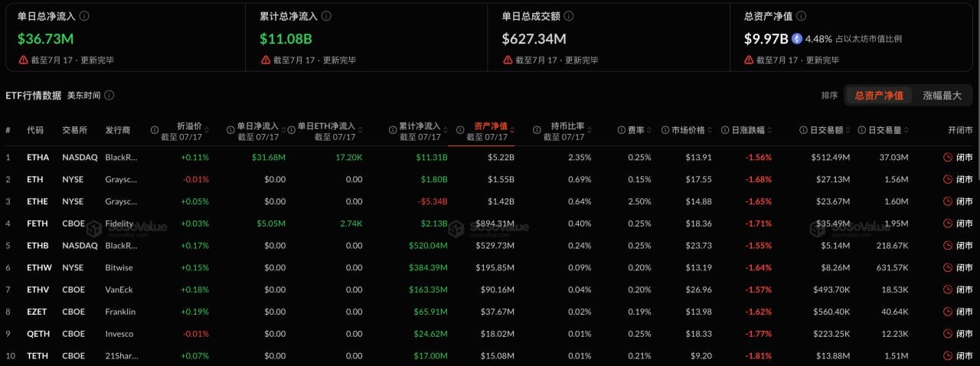Click Ethereum logo icon next to 4.48%
980x366 pixels.
[796, 38]
